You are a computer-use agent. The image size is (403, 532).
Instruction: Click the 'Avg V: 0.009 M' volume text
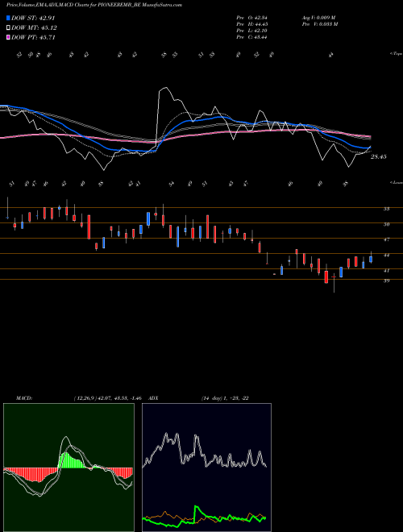(319, 18)
